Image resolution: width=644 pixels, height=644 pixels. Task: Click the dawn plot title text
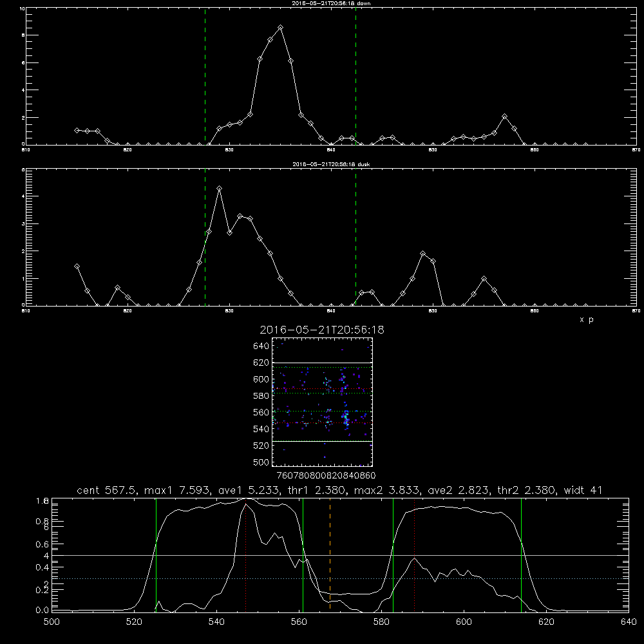[331, 3]
